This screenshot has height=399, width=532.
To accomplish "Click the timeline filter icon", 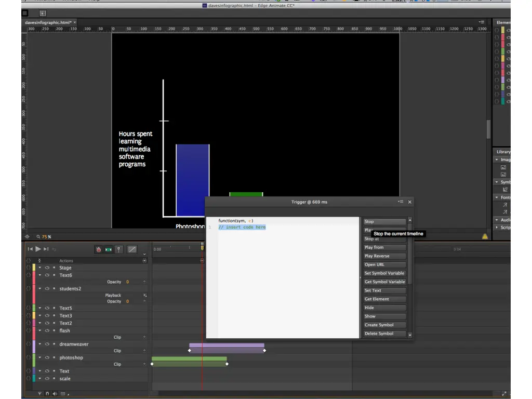I will (39, 394).
